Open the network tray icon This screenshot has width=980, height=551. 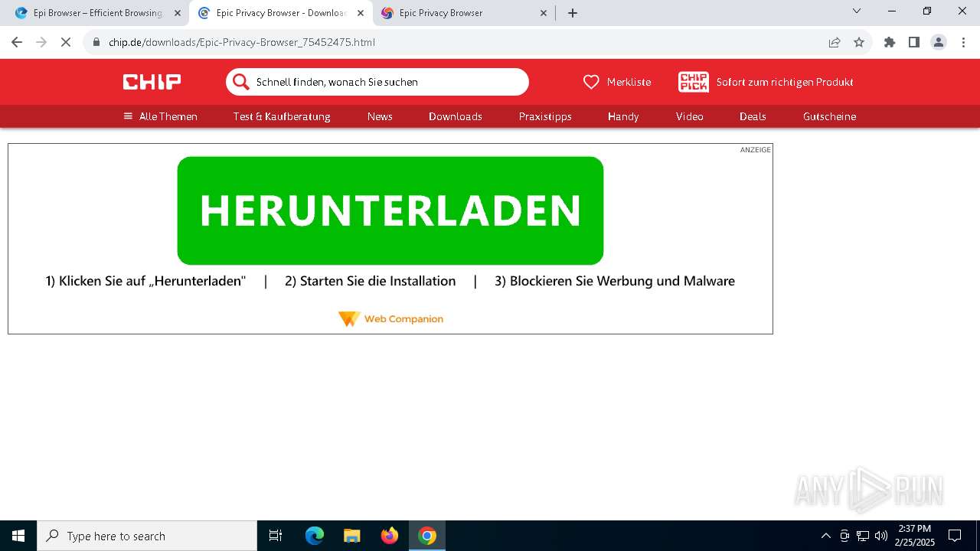point(863,536)
